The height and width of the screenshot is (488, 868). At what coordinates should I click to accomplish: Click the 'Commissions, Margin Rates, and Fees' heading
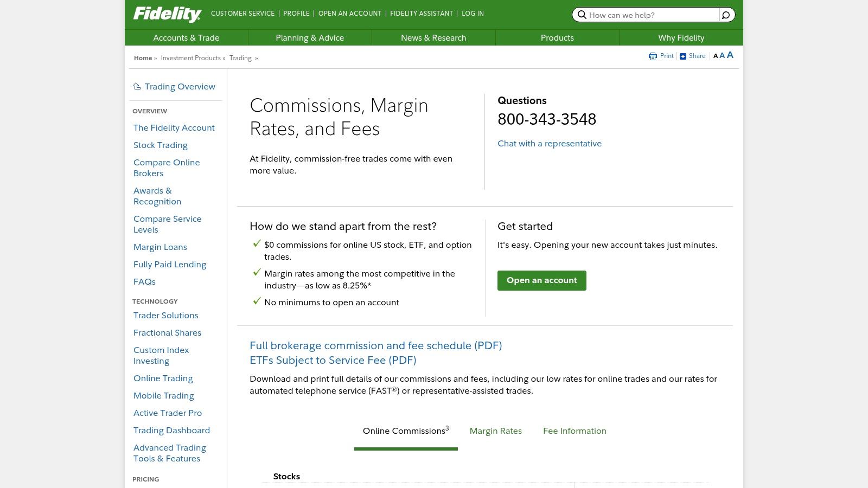coord(339,117)
